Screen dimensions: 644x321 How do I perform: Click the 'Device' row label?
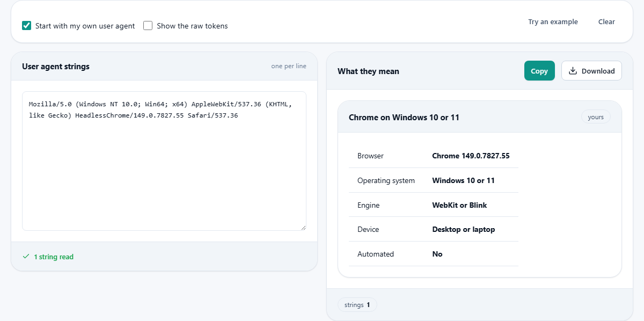[368, 229]
